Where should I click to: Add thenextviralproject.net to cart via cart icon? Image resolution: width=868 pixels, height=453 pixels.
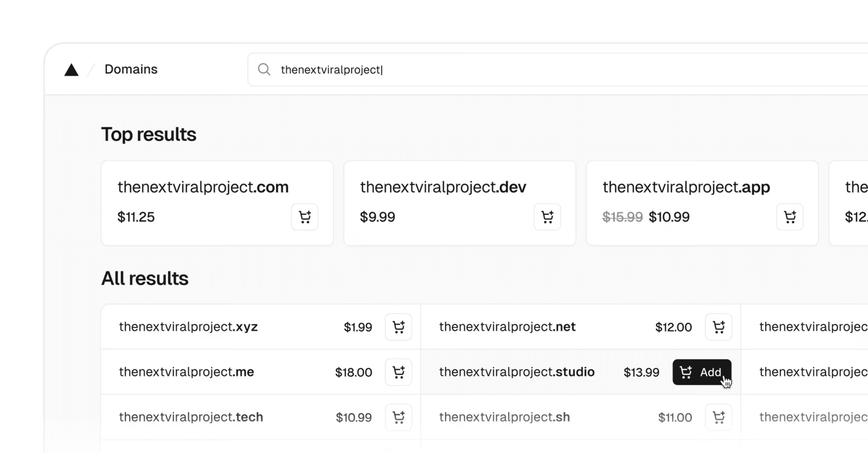click(x=718, y=327)
